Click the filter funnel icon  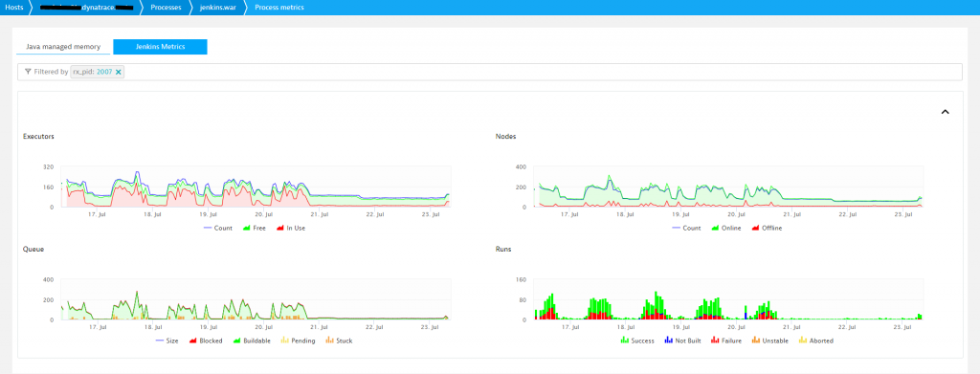(x=28, y=72)
